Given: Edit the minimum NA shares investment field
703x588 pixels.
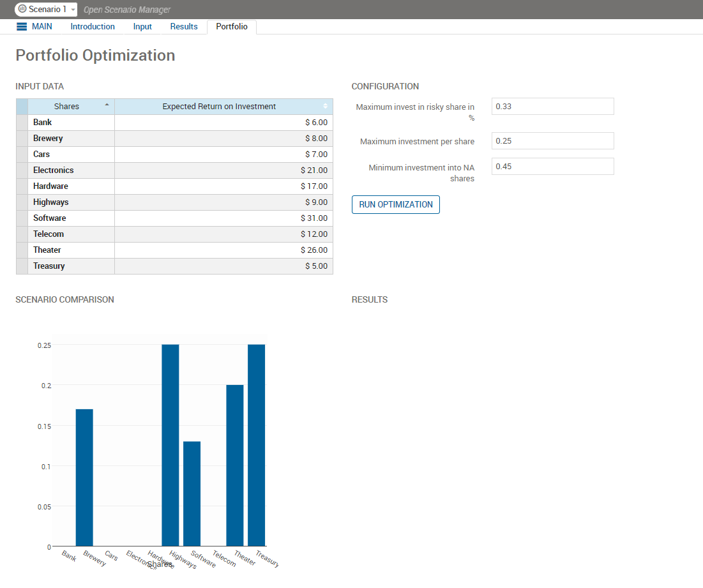Looking at the screenshot, I should tap(552, 167).
